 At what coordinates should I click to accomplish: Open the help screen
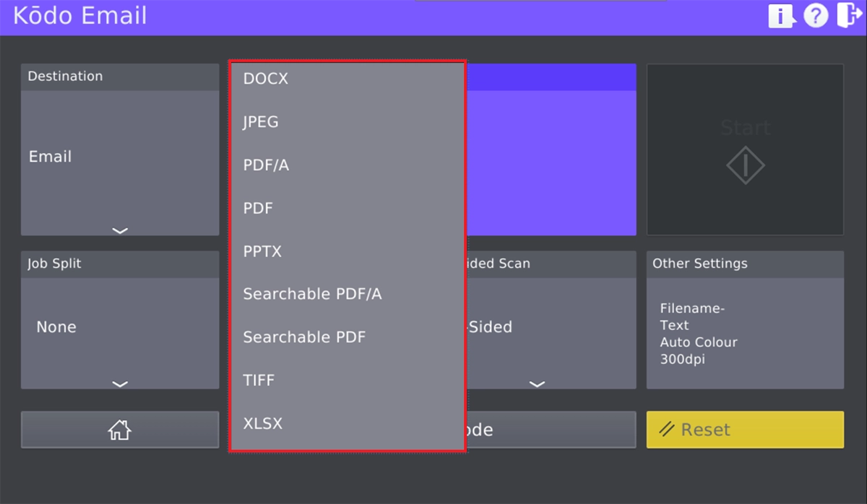coord(816,15)
